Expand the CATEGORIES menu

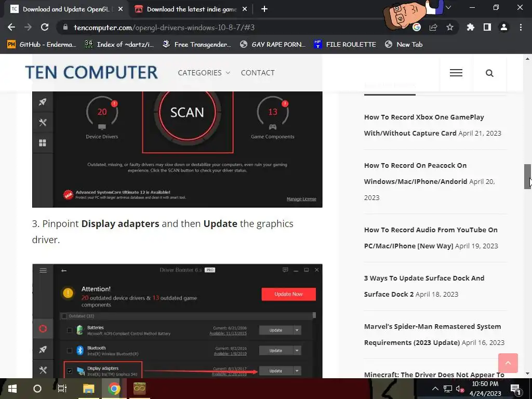(x=204, y=73)
